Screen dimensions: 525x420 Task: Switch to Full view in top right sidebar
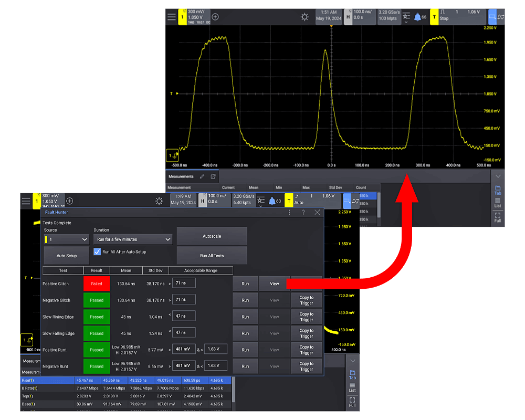(498, 217)
